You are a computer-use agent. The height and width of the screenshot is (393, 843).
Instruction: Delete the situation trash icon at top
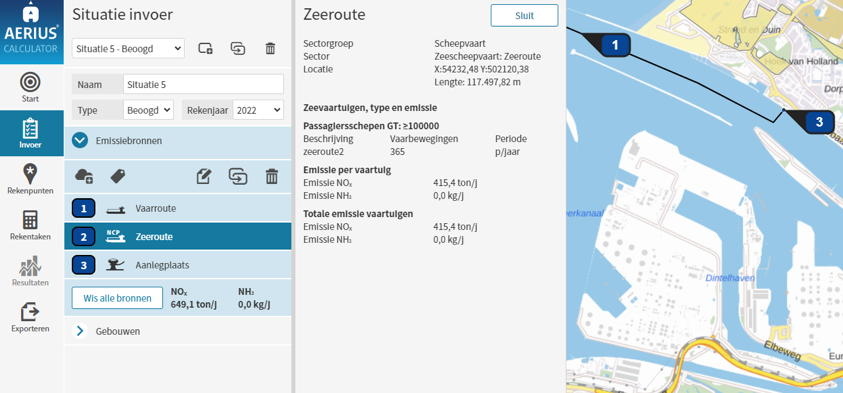click(270, 48)
